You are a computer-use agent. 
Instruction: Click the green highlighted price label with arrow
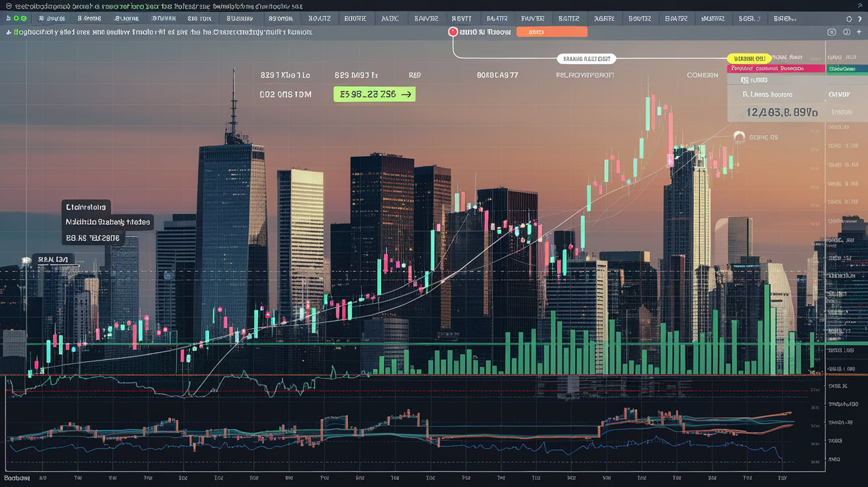pos(374,95)
